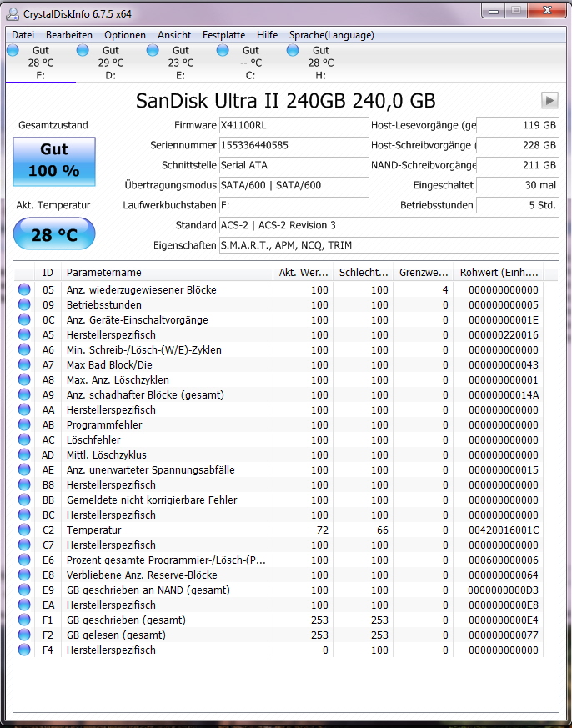The width and height of the screenshot is (572, 728).
Task: Click the Übertragungsmodus field SATA/600
Action: (x=294, y=185)
